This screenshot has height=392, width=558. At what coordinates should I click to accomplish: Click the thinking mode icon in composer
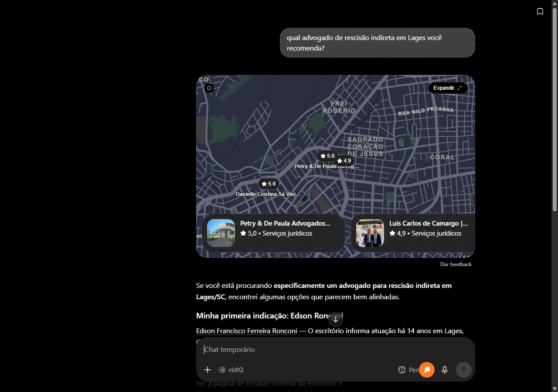(402, 370)
